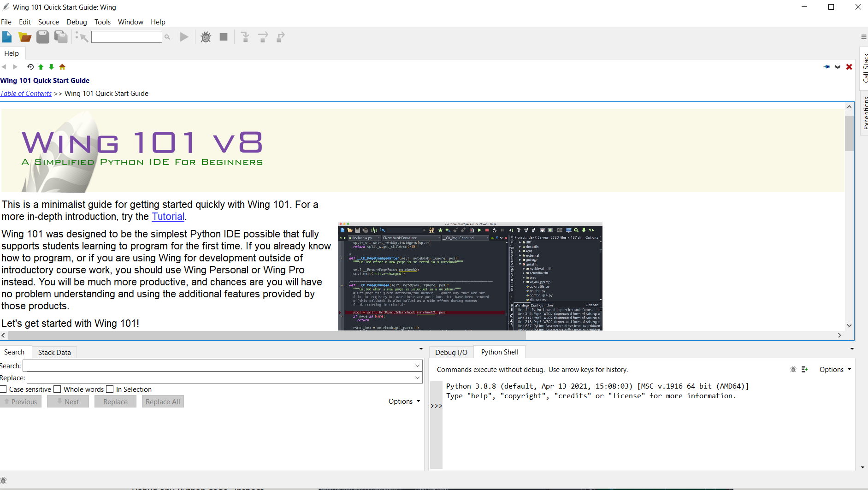868x490 pixels.
Task: Focus the Replace text input field
Action: click(224, 378)
